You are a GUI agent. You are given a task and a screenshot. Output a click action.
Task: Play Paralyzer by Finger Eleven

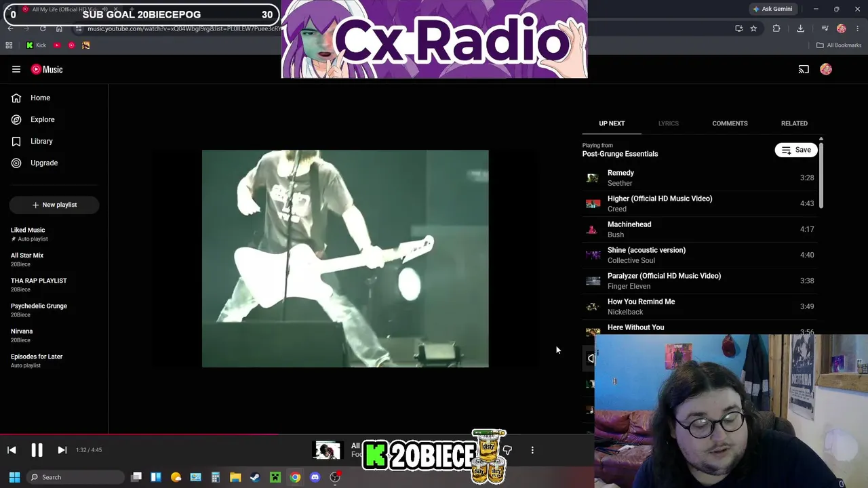(700, 281)
